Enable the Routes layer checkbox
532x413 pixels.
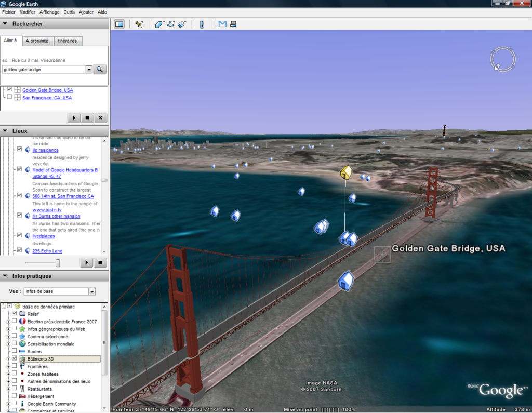(x=14, y=351)
